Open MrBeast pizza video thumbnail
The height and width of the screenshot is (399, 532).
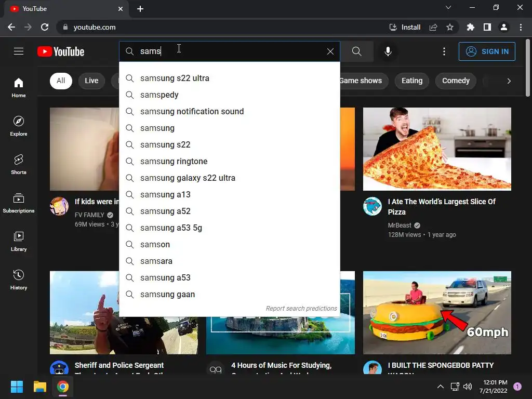(x=437, y=149)
